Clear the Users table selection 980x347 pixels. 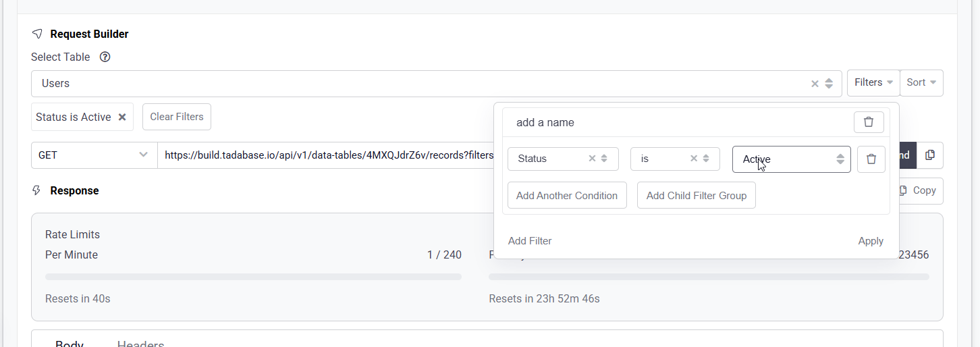tap(815, 84)
